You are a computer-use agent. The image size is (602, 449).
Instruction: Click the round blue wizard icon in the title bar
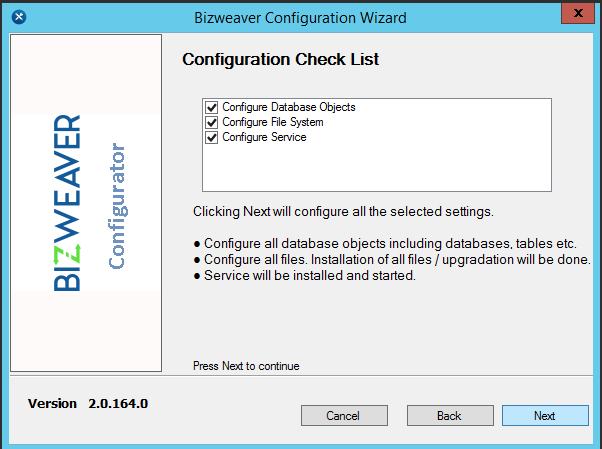pyautogui.click(x=19, y=17)
